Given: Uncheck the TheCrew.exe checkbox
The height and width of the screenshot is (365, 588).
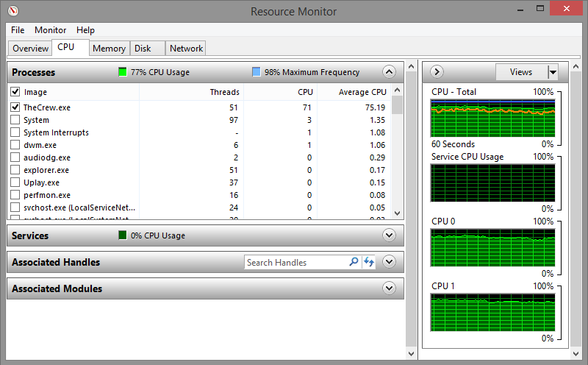Looking at the screenshot, I should (15, 107).
